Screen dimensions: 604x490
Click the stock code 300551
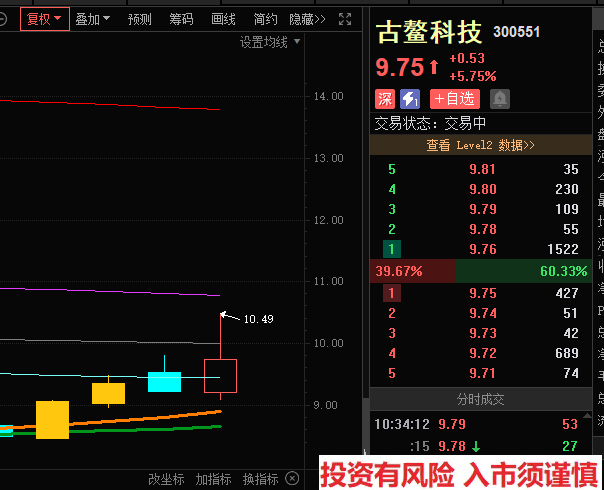tap(517, 32)
